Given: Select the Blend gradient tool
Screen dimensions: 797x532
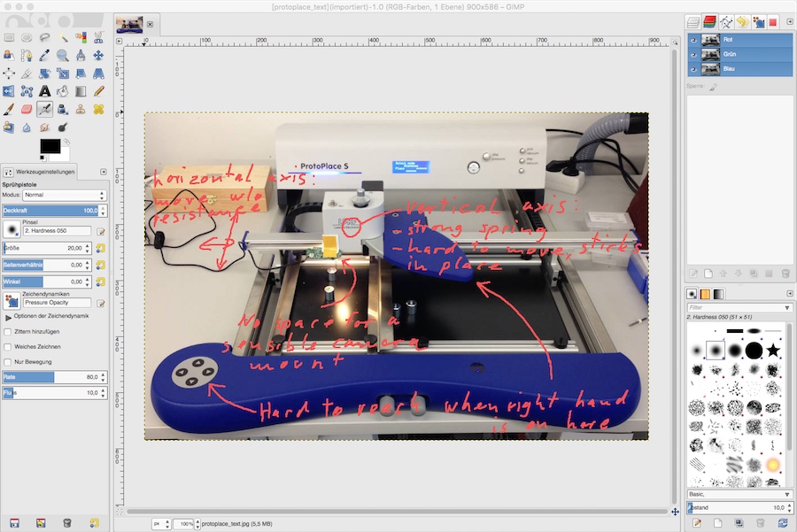Looking at the screenshot, I should tap(81, 91).
